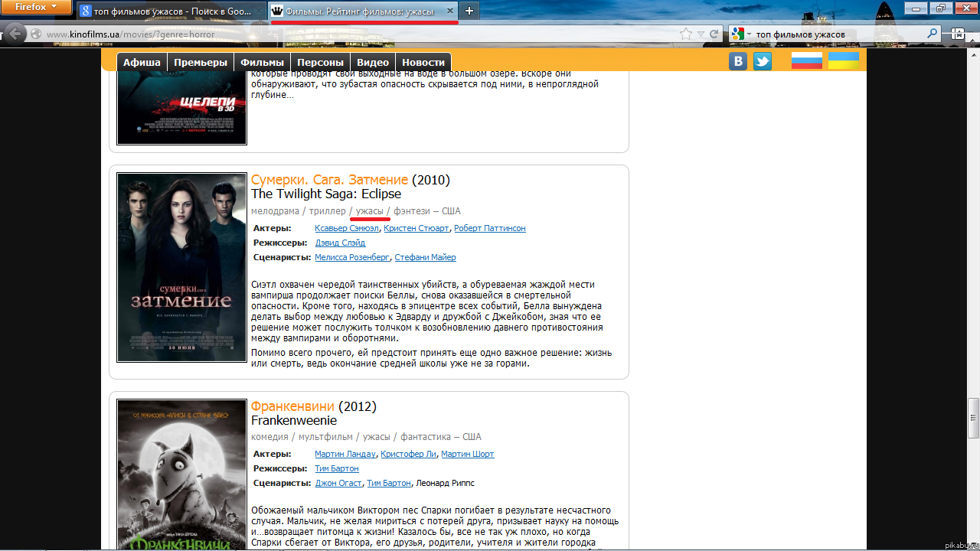
Task: Open the Сумерки. Сага. Затмение title link
Action: 330,180
